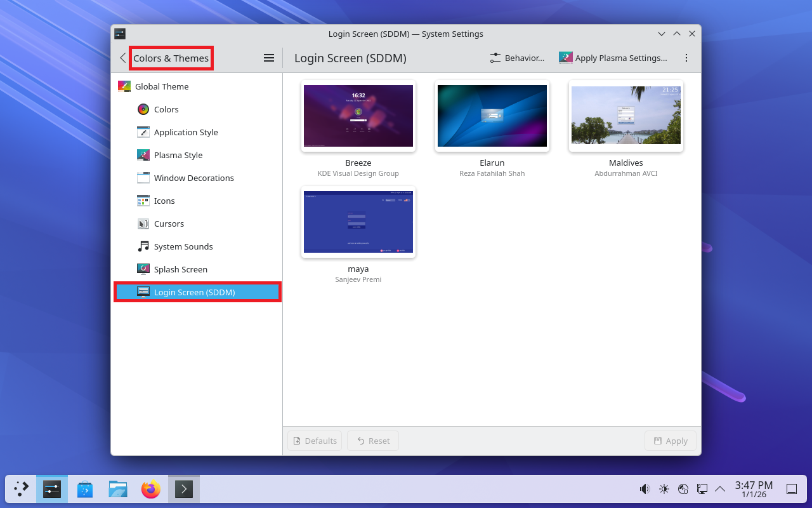The height and width of the screenshot is (508, 812).
Task: Open the sidebar hamburger menu
Action: tap(269, 58)
